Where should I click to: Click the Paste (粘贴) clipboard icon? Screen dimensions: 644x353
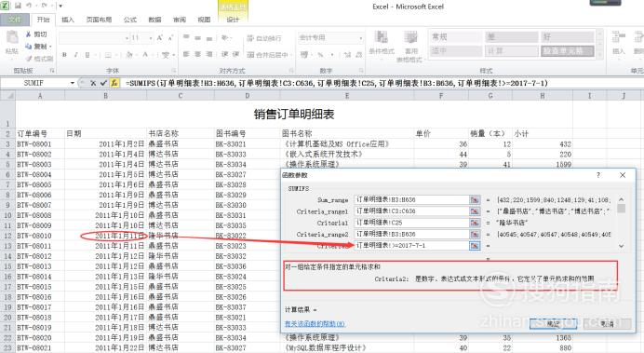(12, 37)
